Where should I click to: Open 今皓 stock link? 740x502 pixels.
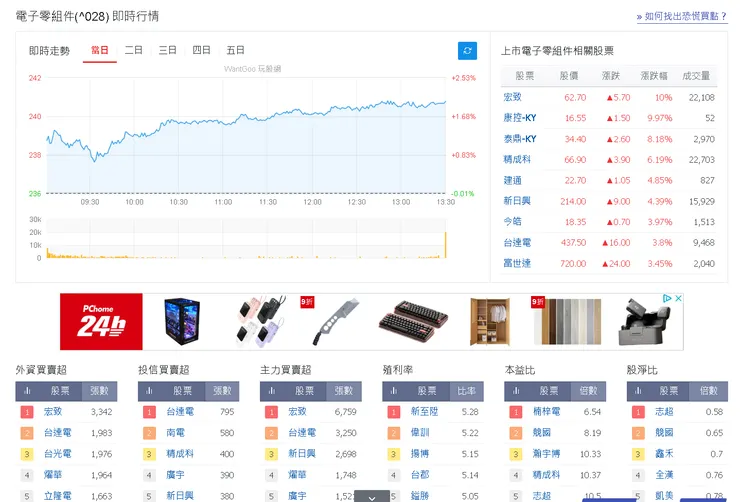coord(513,222)
